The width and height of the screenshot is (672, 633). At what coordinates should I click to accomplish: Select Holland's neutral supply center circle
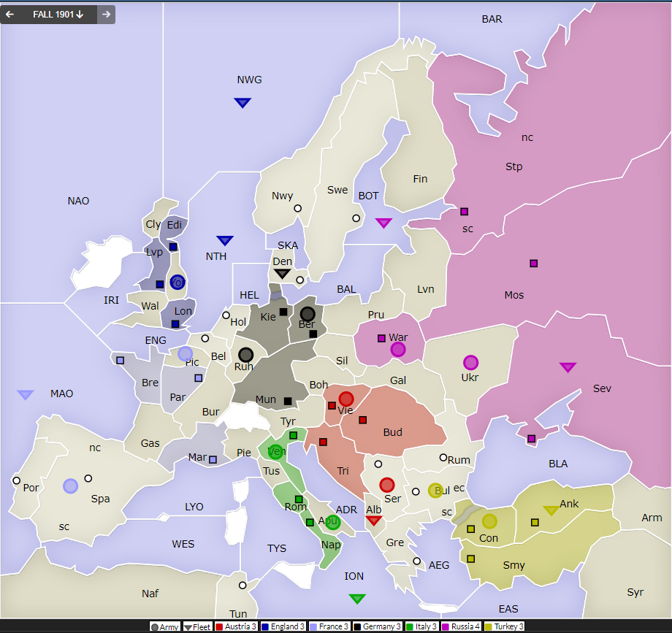226,315
